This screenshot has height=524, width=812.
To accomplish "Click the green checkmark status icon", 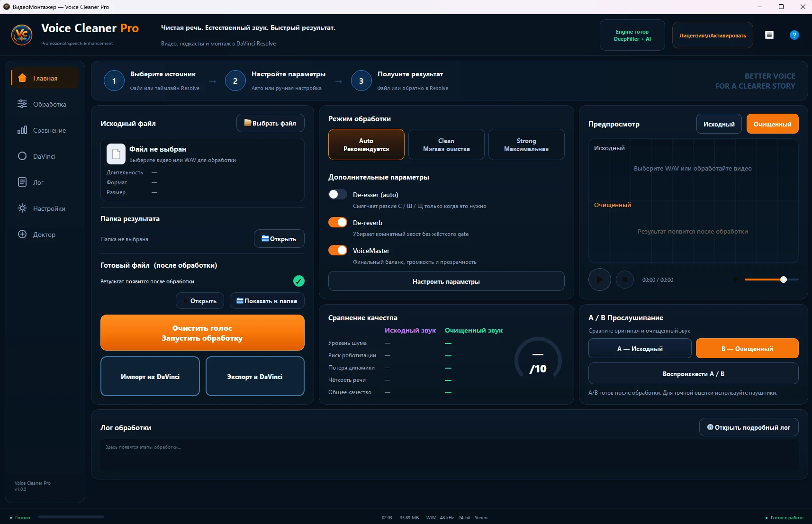I will pyautogui.click(x=299, y=281).
